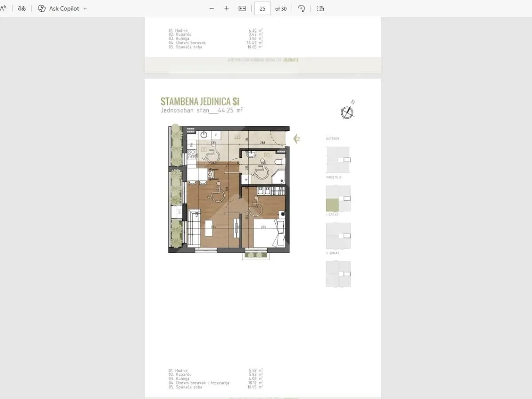The height and width of the screenshot is (399, 532).
Task: Expand the Ask Copilot dropdown arrow
Action: (x=85, y=8)
